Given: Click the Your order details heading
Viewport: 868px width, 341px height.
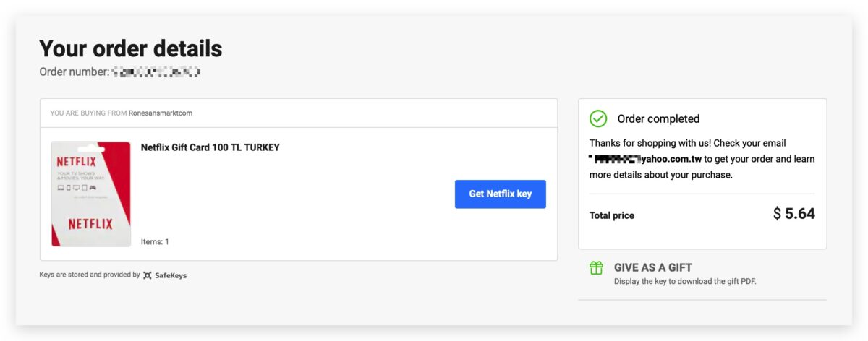Looking at the screenshot, I should 131,48.
